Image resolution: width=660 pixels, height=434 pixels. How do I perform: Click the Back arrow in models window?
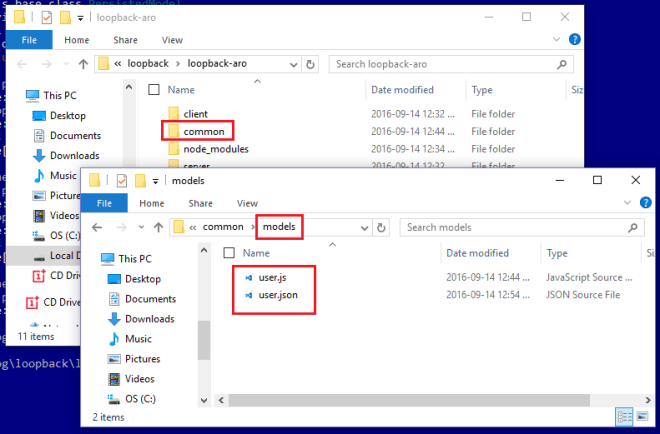pos(97,227)
